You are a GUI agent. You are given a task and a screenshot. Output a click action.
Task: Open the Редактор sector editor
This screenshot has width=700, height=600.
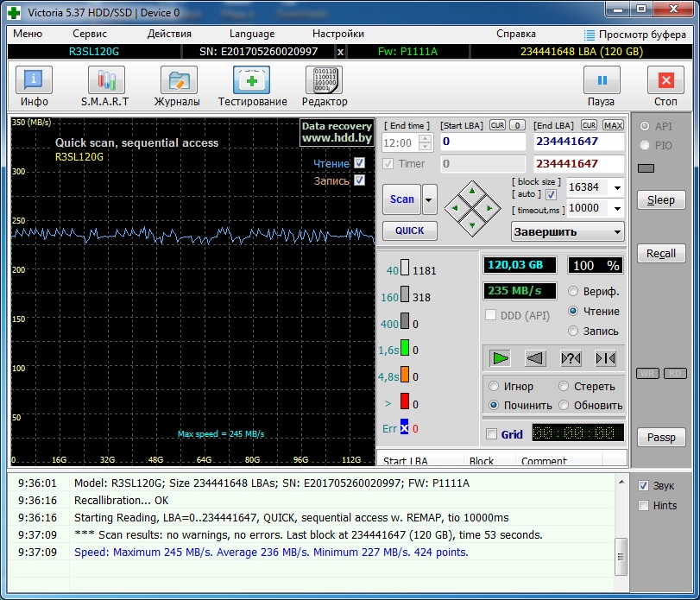[x=325, y=86]
